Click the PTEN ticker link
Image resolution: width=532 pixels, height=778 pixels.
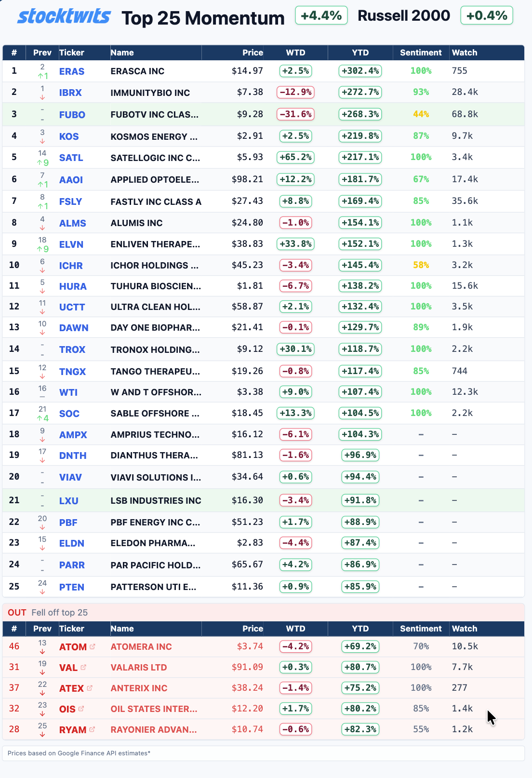coord(72,587)
